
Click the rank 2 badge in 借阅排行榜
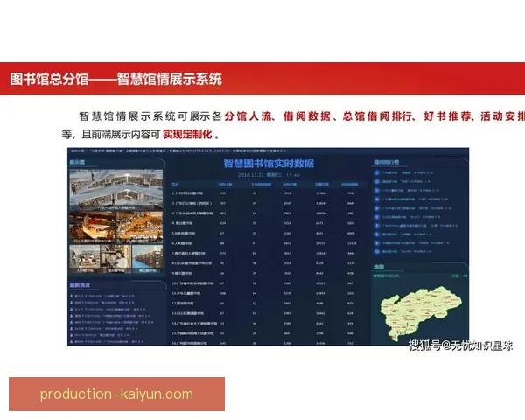point(376,181)
